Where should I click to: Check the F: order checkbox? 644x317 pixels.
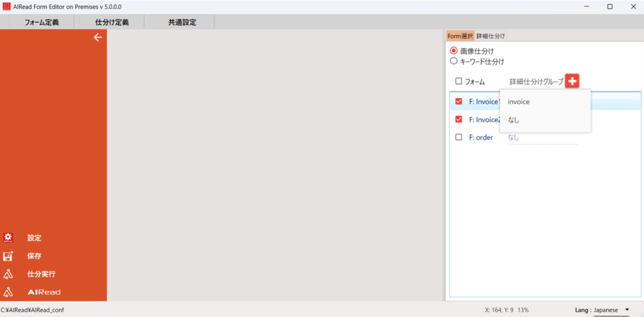click(x=458, y=138)
